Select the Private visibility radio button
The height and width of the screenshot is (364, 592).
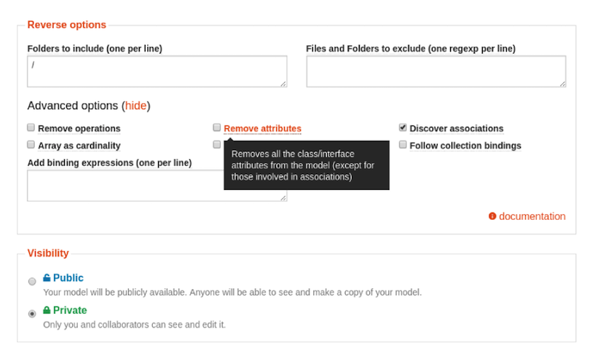(32, 314)
